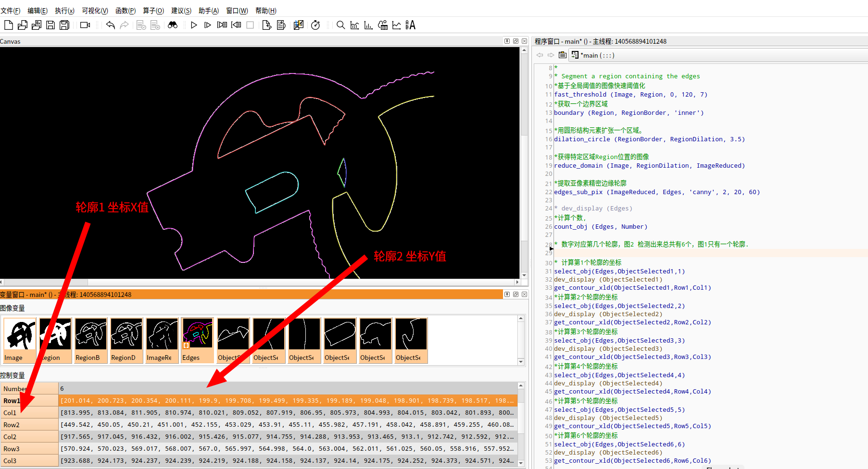Open the feature histogram tool
Viewport: 868px width, 469px height.
pos(368,25)
